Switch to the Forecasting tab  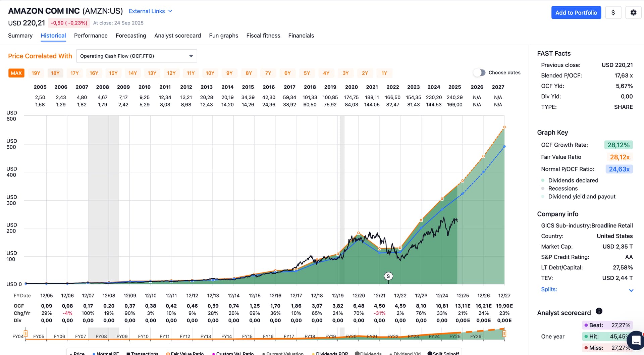(131, 36)
